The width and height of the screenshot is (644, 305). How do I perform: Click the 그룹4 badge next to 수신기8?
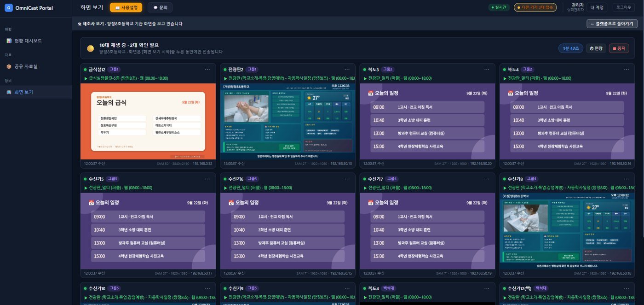coord(532,179)
